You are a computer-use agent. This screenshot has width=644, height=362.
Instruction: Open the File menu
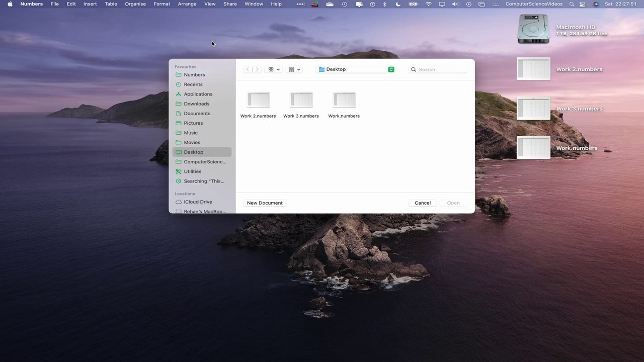click(x=55, y=4)
